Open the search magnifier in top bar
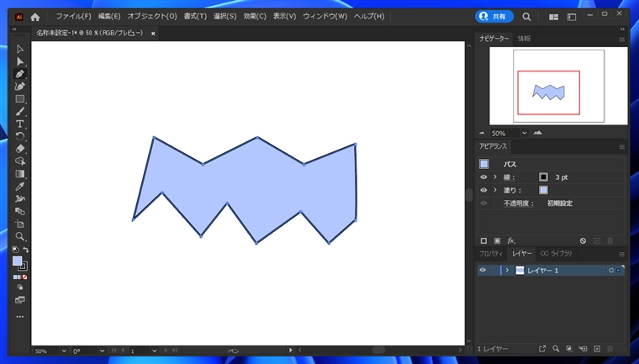The width and height of the screenshot is (639, 364). [x=526, y=17]
